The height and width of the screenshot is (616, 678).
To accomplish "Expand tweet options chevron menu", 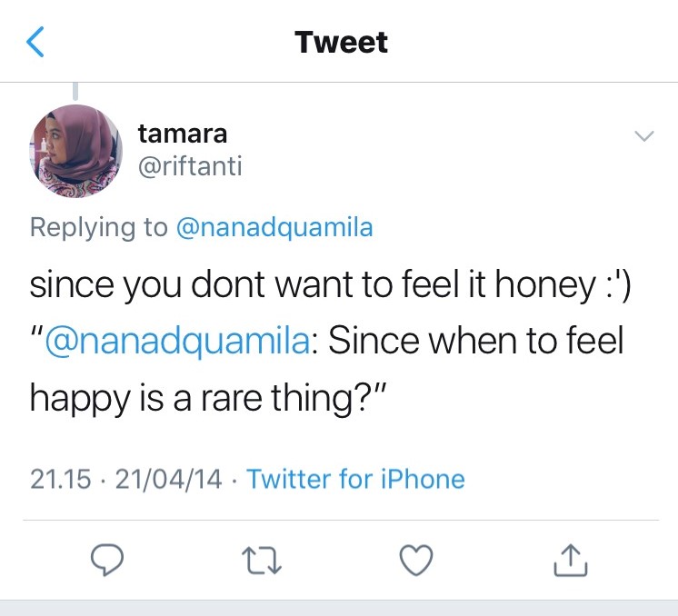I will coord(644,136).
